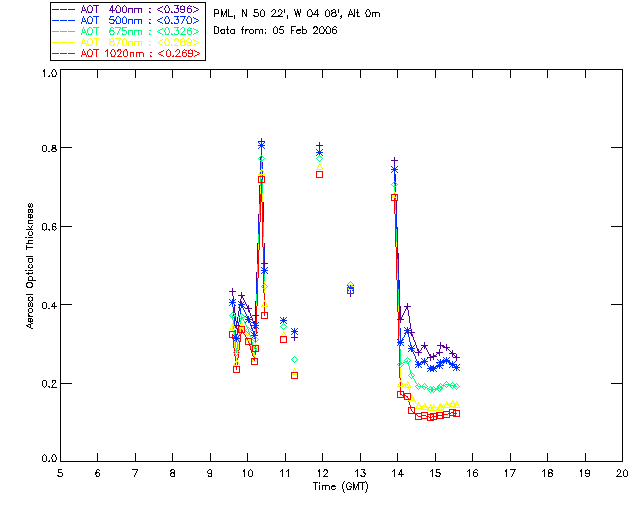
Task: Click the y-axis label 0.8
Action: pos(49,148)
